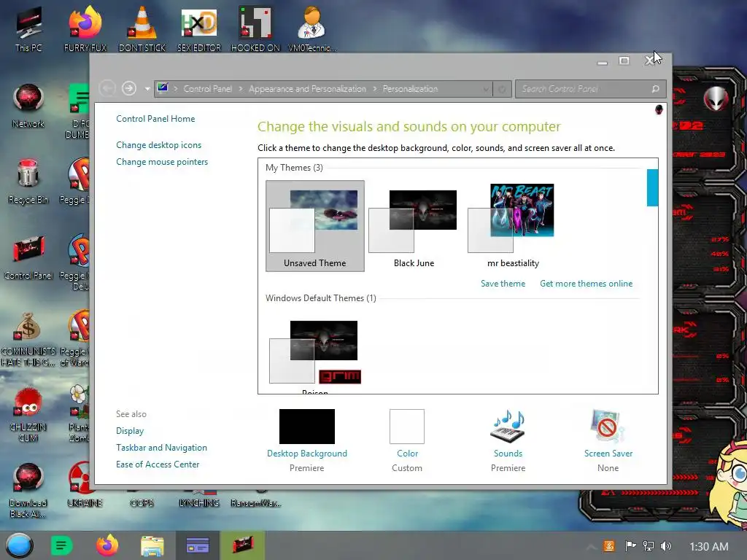Open the red fuzzy CHUZZIN desktop icon

pos(28,415)
